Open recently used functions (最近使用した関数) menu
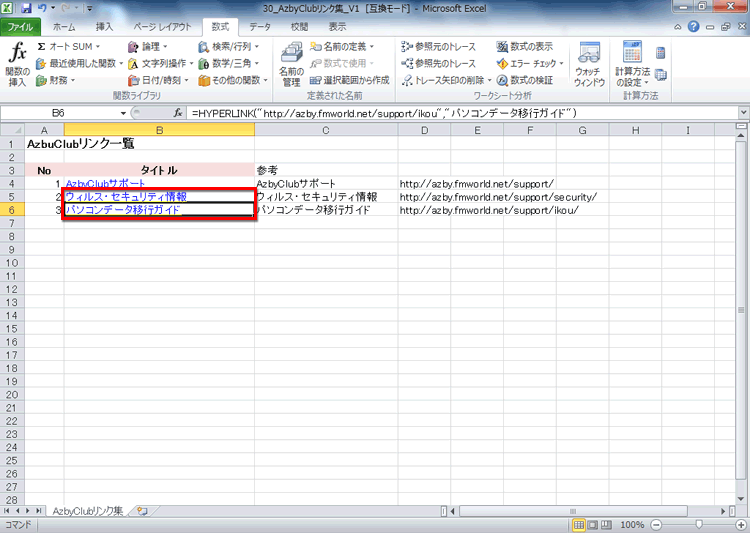The width and height of the screenshot is (750, 533). (x=79, y=64)
